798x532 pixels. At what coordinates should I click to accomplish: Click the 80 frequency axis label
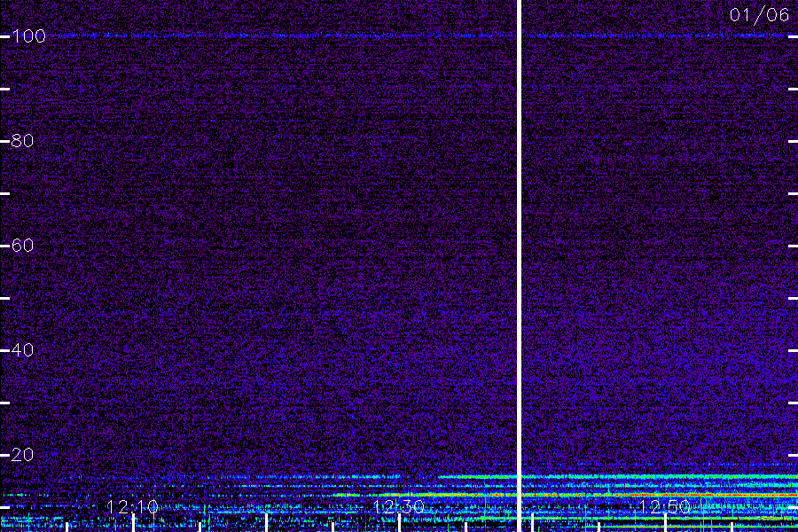click(22, 141)
